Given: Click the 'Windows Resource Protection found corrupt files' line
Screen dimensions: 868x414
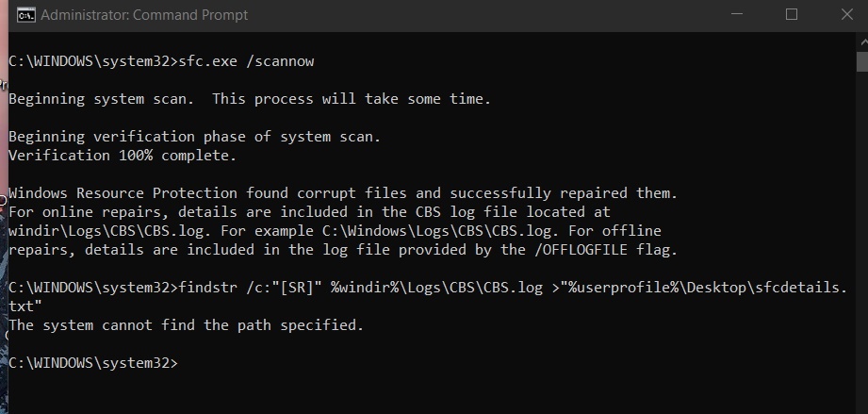Looking at the screenshot, I should tap(343, 193).
